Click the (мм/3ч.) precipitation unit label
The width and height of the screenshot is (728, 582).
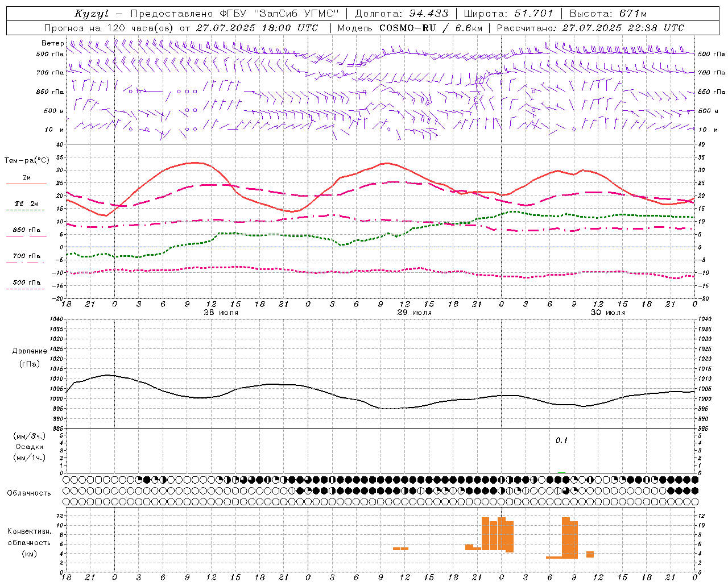click(30, 436)
